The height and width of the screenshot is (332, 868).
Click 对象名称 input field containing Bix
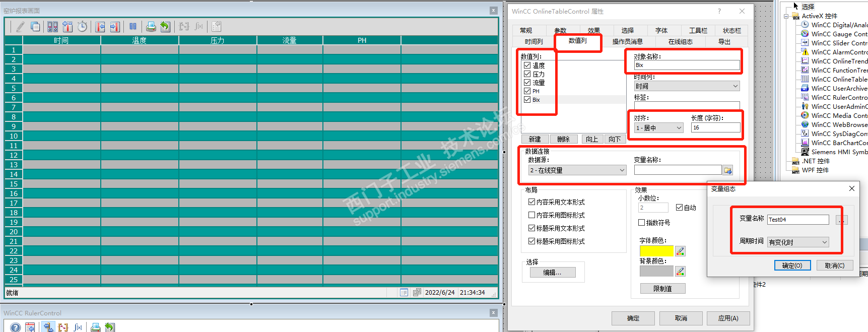(687, 65)
